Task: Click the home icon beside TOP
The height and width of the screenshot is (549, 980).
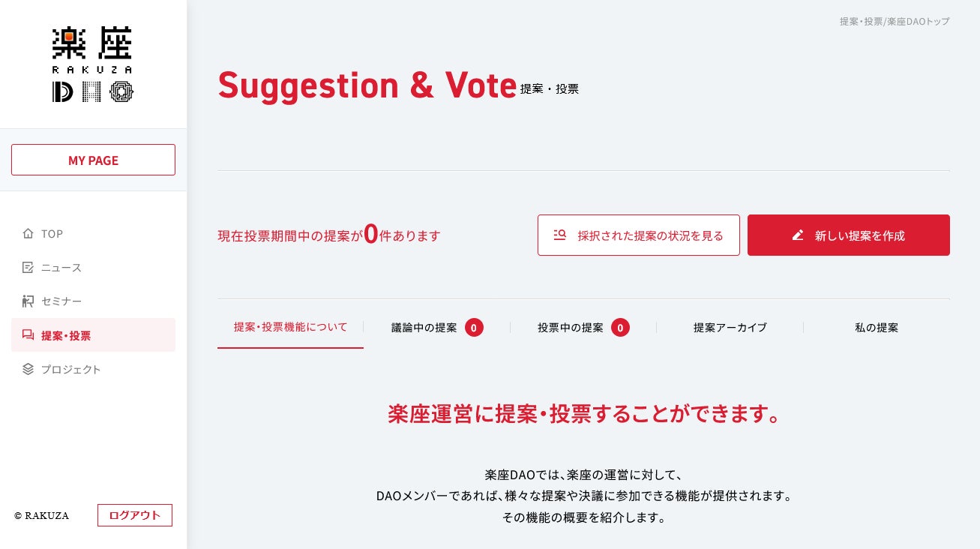Action: point(28,234)
